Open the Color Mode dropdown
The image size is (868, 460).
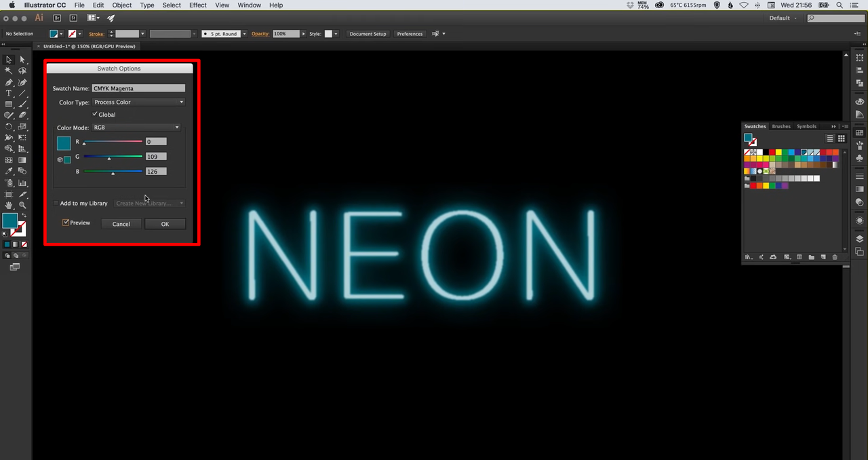click(x=136, y=128)
